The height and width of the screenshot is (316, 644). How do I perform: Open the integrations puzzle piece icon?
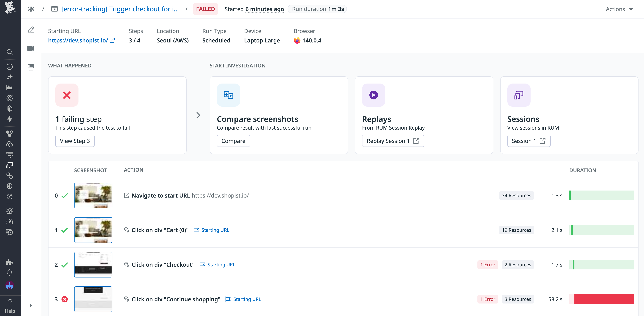[x=9, y=262]
